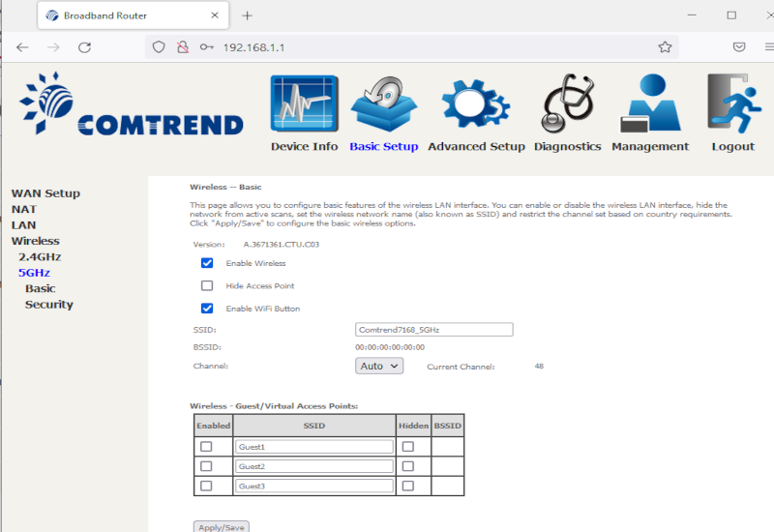Check Hidden for Guest3

pyautogui.click(x=407, y=487)
